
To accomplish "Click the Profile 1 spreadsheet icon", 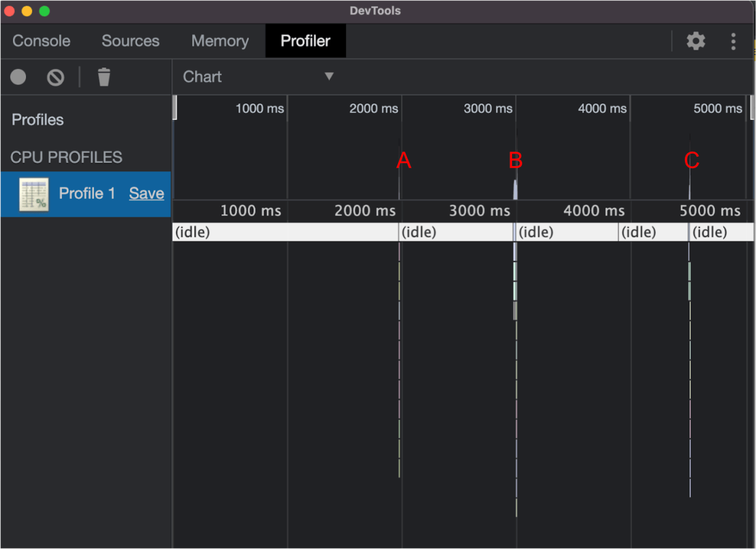I will point(34,194).
